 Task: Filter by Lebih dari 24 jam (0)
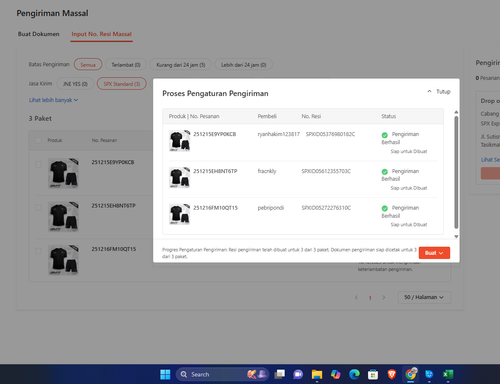tap(244, 65)
